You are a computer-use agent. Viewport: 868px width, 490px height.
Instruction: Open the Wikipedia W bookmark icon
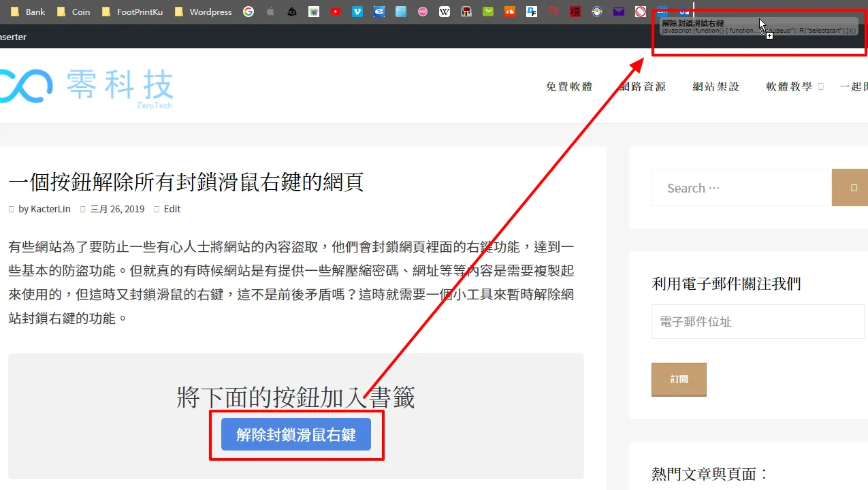coord(445,12)
